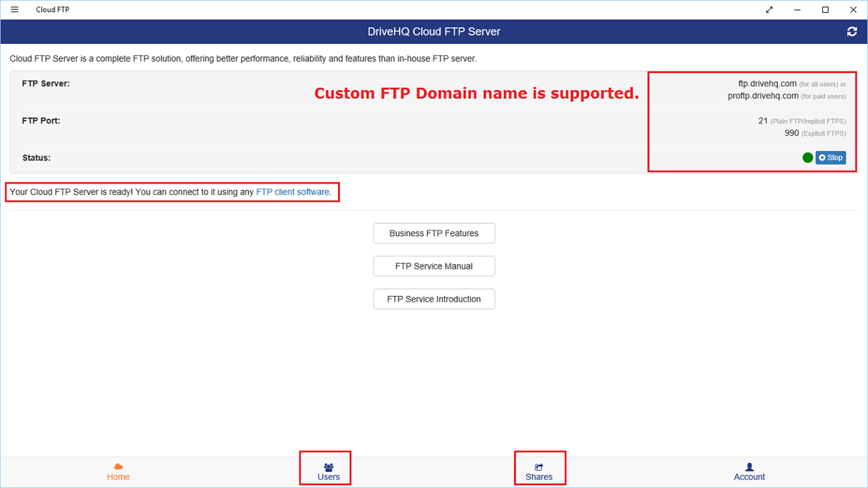Switch to the Users tab
Viewport: 868px width, 488px height.
(x=329, y=472)
